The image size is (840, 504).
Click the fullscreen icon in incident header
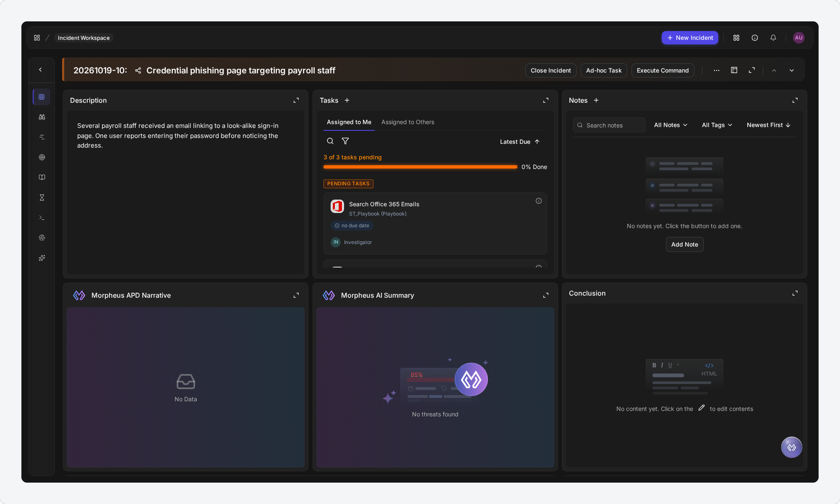point(752,70)
